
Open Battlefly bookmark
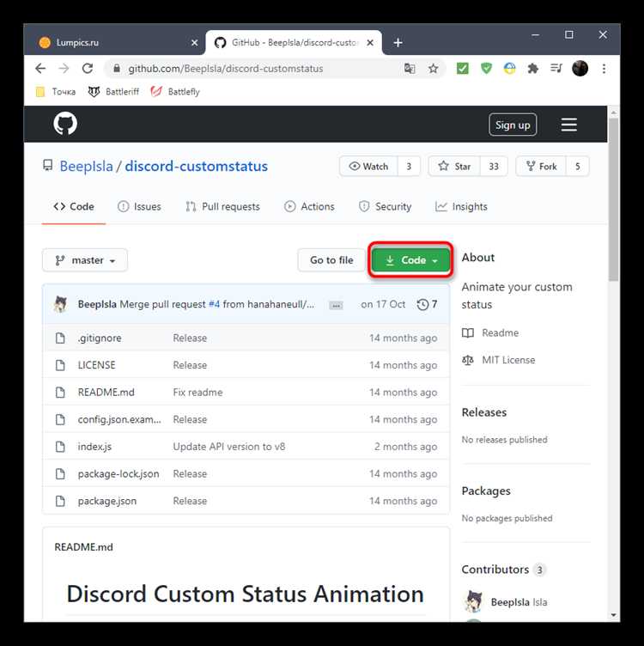pyautogui.click(x=175, y=91)
